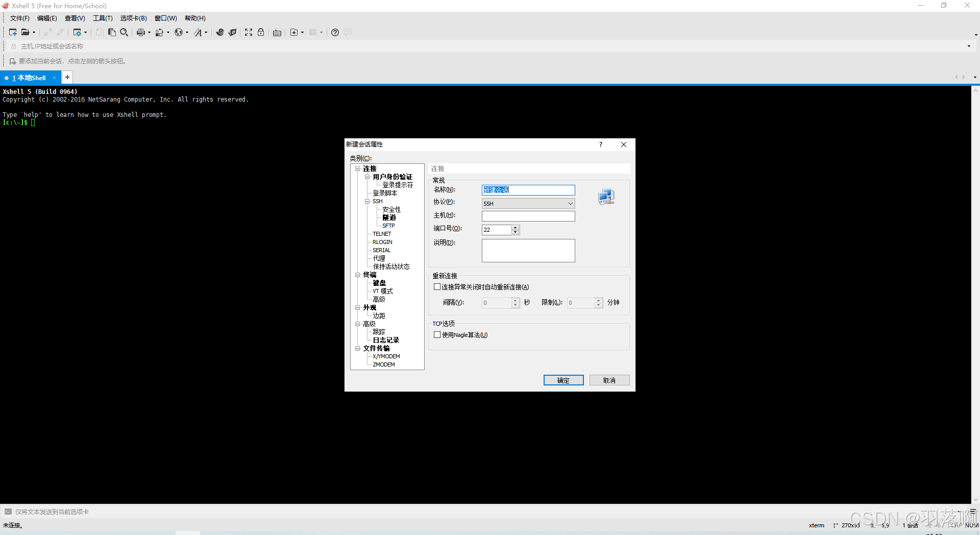Click the compose bar menu lines icon
Image resolution: width=980 pixels, height=535 pixels.
[x=973, y=511]
